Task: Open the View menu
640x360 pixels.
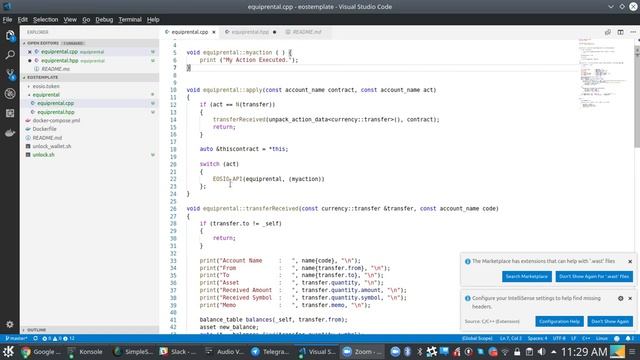Action: click(70, 20)
